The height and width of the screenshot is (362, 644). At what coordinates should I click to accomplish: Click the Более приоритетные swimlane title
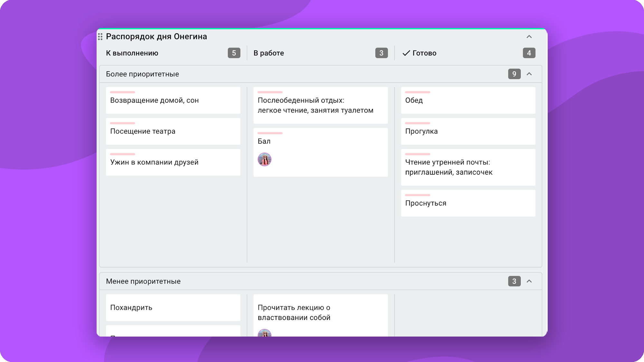[142, 74]
